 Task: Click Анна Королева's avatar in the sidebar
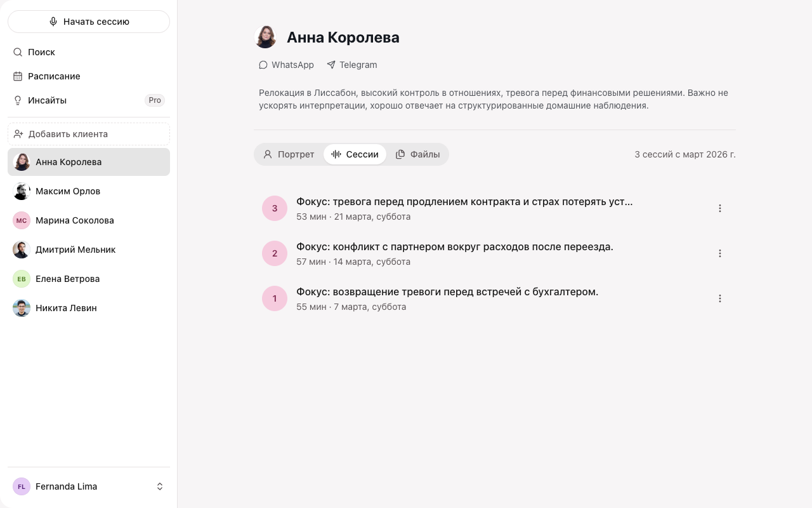tap(22, 162)
